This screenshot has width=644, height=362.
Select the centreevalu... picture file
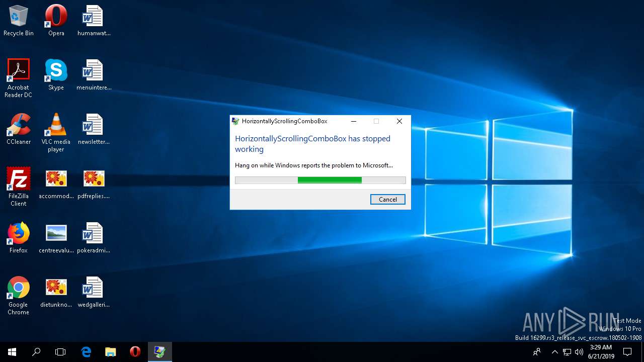coord(56,238)
